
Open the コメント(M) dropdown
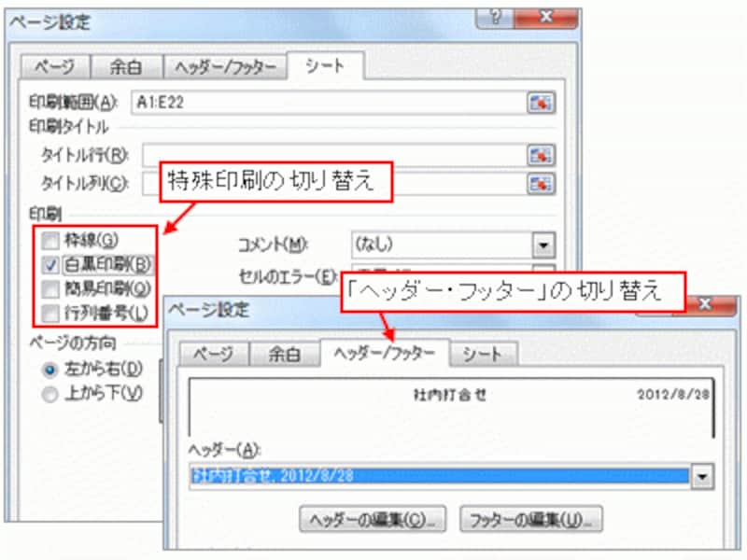[543, 245]
